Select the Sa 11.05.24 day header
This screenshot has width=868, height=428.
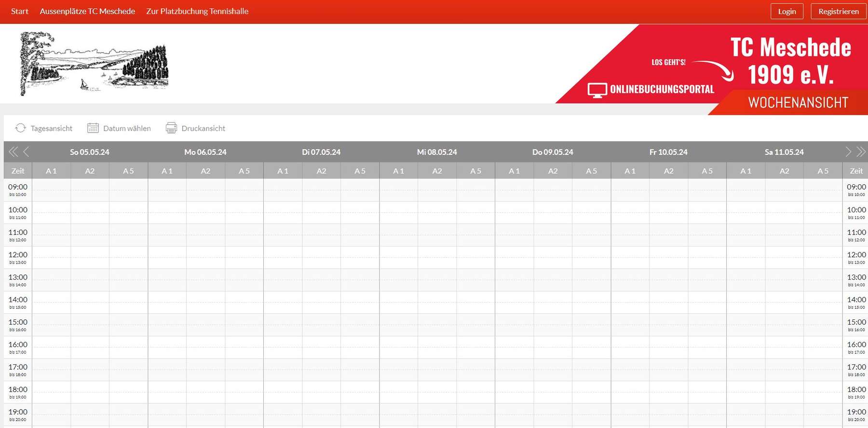[784, 152]
